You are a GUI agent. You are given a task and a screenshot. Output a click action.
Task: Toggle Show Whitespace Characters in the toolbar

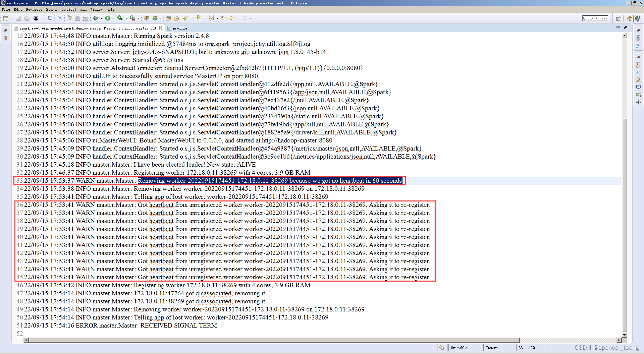(x=85, y=18)
